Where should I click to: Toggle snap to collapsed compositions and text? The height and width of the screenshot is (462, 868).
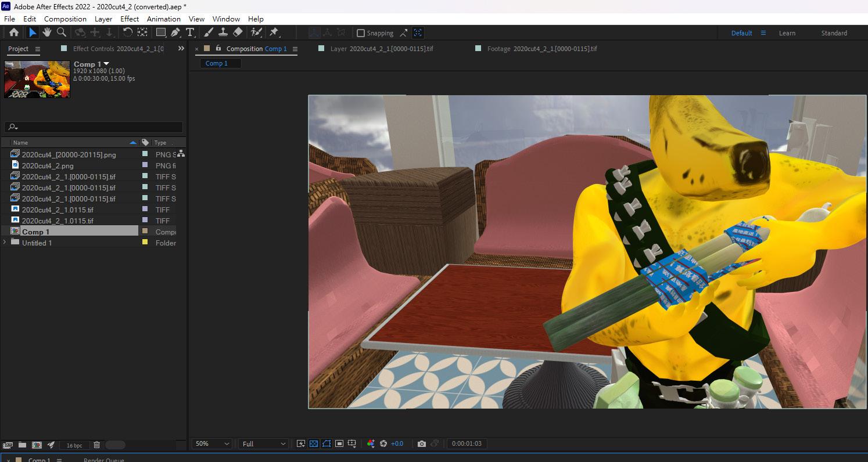418,33
